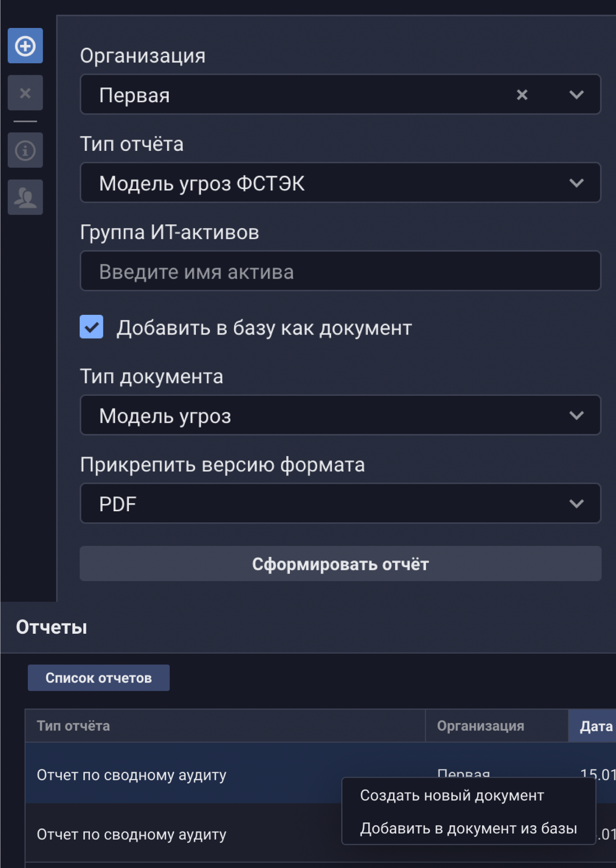Click the users icon in the sidebar
Viewport: 616px width, 868px height.
tap(25, 197)
